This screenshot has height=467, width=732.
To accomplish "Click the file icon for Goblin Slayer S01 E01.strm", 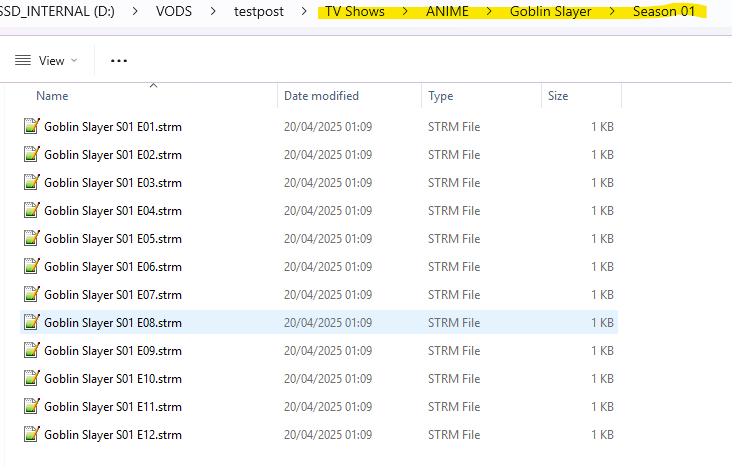I will click(x=31, y=127).
